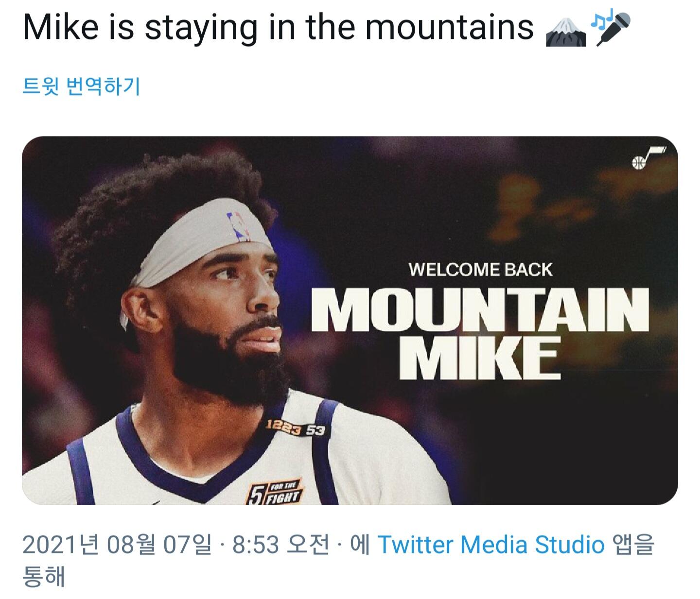This screenshot has width=700, height=599.
Task: Tap the 트윗 번역하기 translate link
Action: coord(81,86)
